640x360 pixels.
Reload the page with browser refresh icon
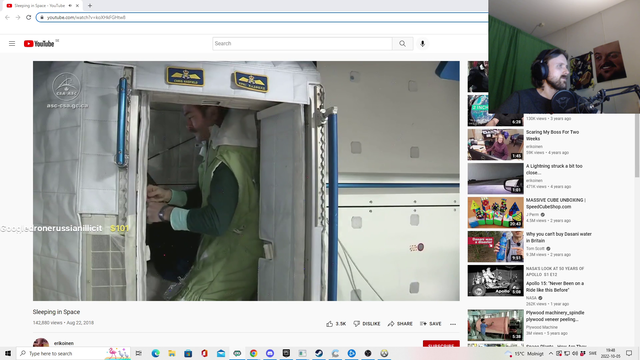(x=29, y=17)
